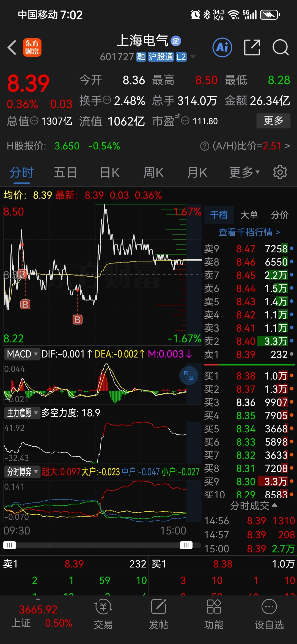
Task: Tap the 更多 button for more data
Action: tap(273, 121)
